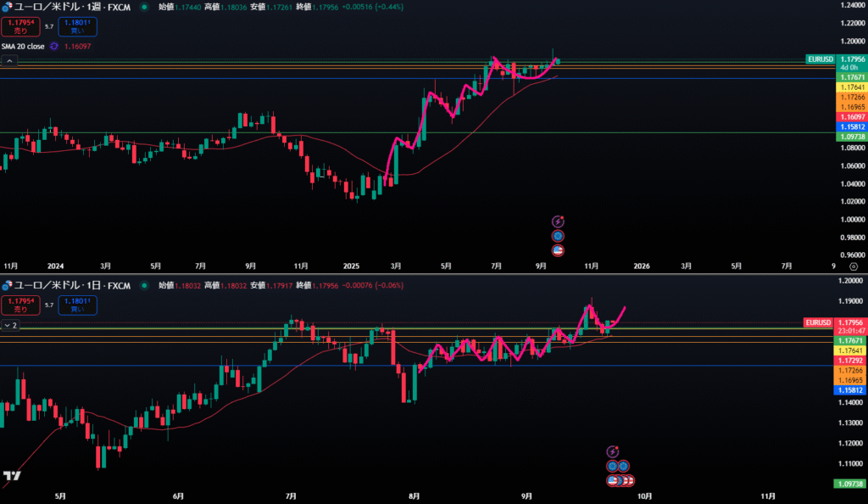Click the EURUSD price tag on daily chart
This screenshot has height=504, width=868.
(x=819, y=322)
